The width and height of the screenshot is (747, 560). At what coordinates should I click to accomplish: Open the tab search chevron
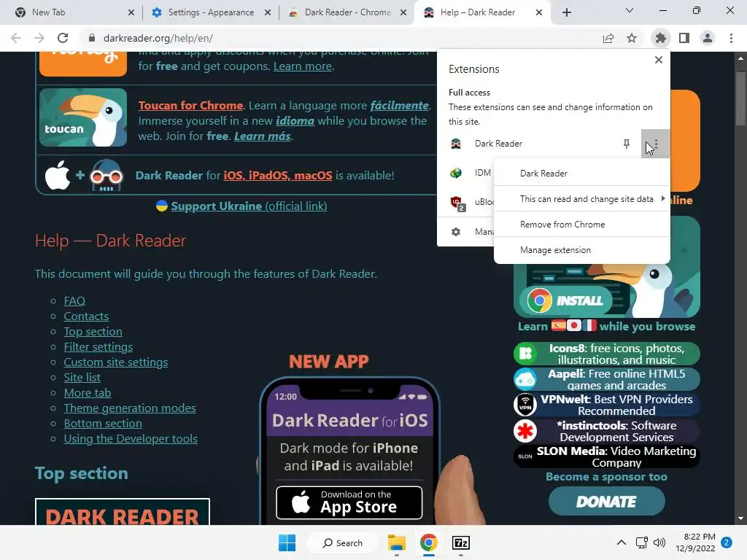point(630,10)
